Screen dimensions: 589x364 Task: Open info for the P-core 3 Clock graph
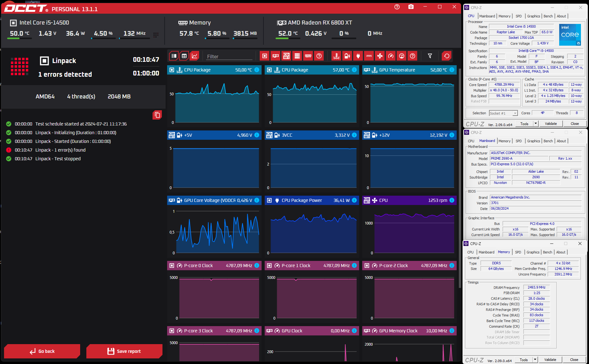pyautogui.click(x=257, y=331)
